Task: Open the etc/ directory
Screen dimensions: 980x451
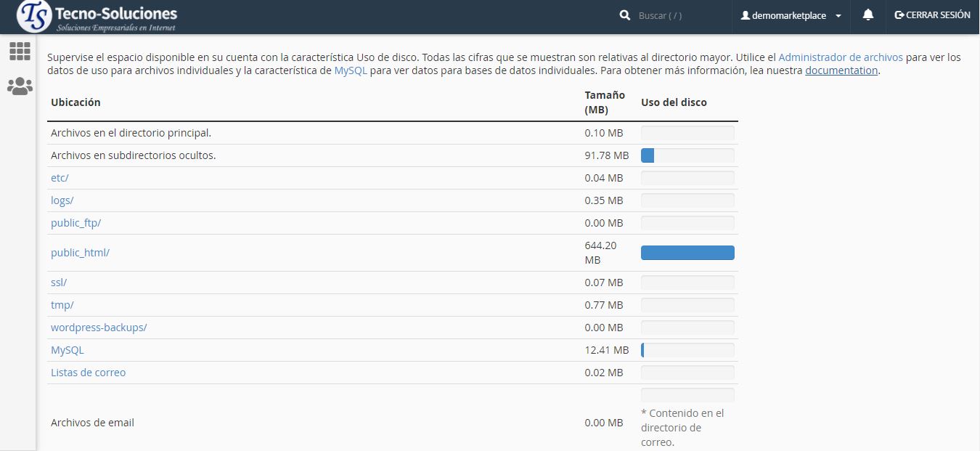Action: click(60, 178)
